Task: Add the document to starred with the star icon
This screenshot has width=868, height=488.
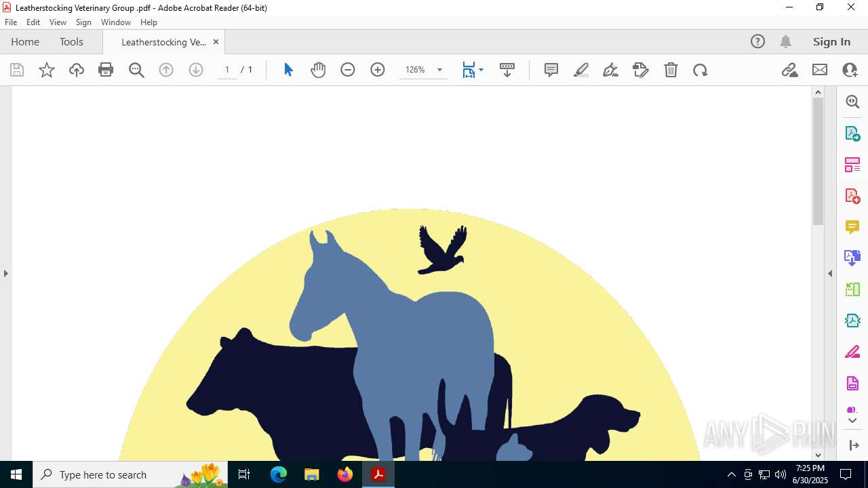Action: [47, 70]
